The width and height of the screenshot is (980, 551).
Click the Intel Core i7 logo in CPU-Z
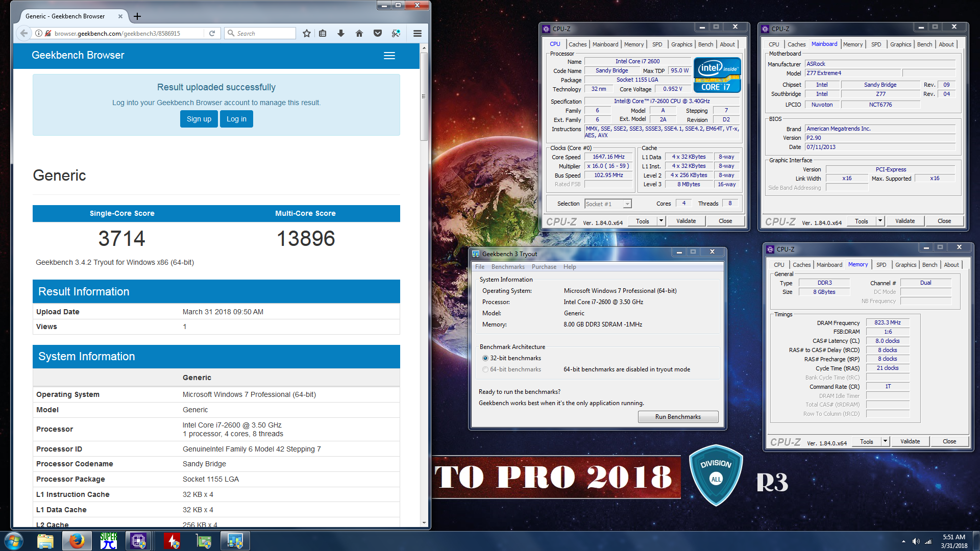(717, 75)
